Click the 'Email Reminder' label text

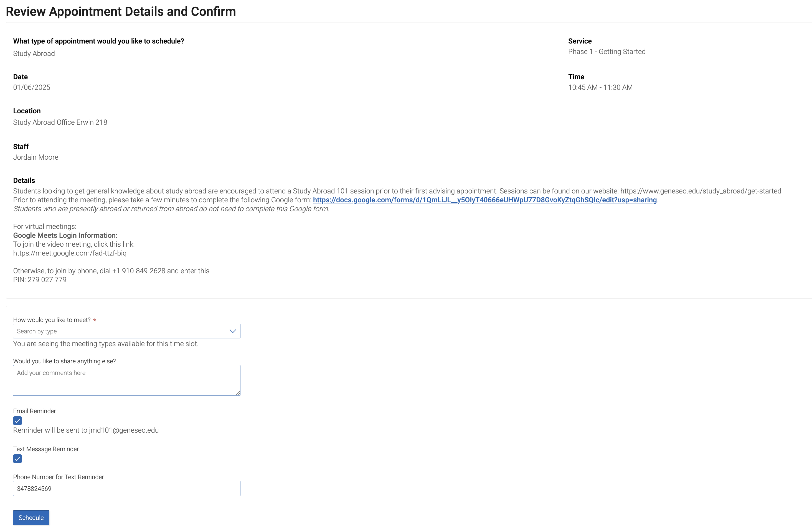[x=34, y=411]
